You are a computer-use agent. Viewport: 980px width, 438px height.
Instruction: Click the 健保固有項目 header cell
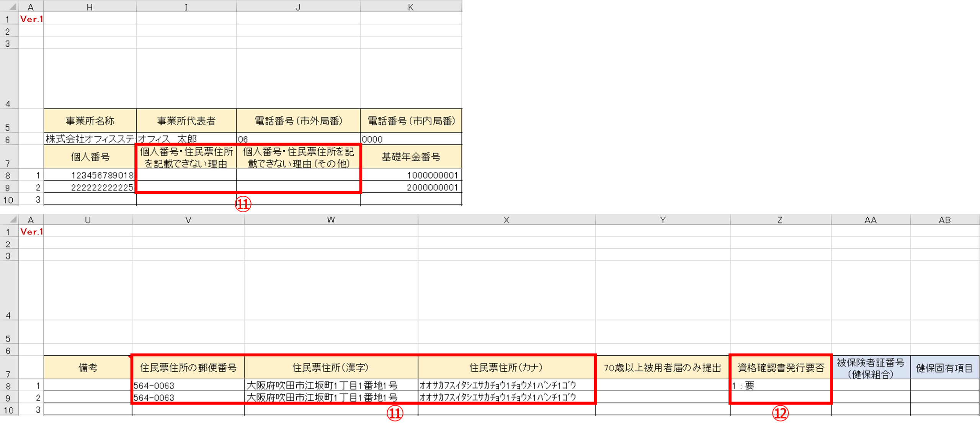tap(944, 367)
